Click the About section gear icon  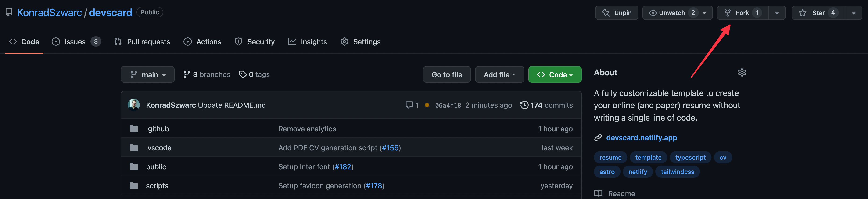(x=742, y=73)
